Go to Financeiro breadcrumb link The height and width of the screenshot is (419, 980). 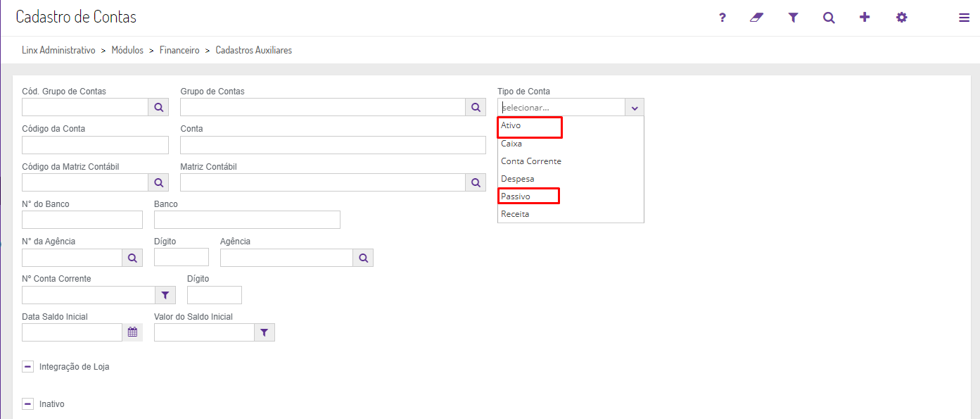pos(179,51)
